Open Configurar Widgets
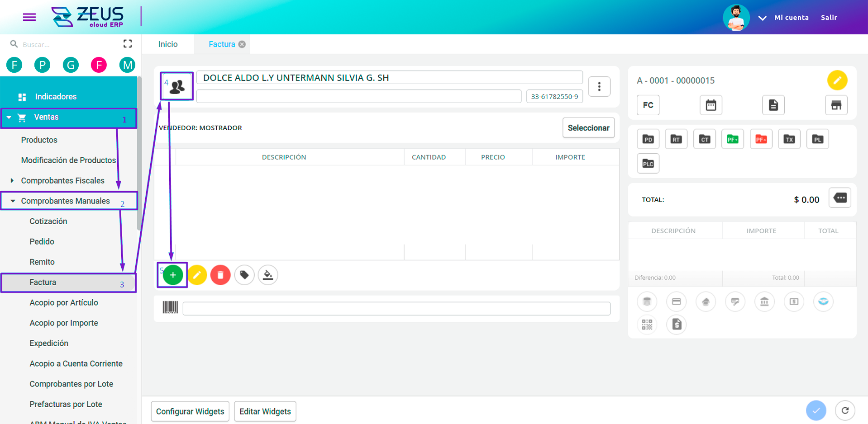868x424 pixels. point(190,411)
